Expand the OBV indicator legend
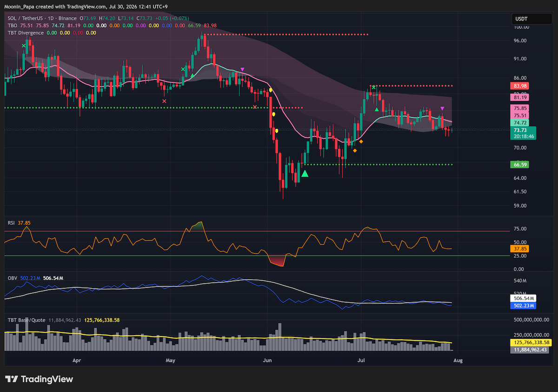The image size is (558, 392). tap(13, 278)
